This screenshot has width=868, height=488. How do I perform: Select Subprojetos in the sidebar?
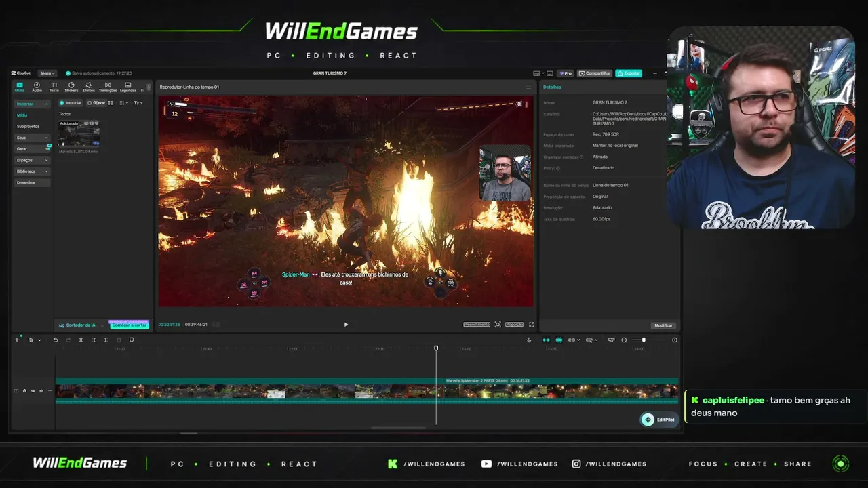[28, 126]
